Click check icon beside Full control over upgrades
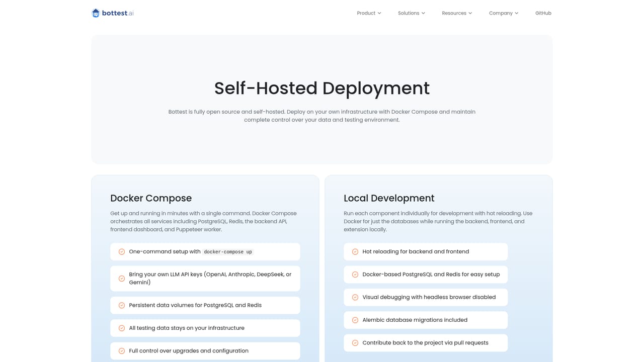Image resolution: width=644 pixels, height=362 pixels. tap(122, 351)
